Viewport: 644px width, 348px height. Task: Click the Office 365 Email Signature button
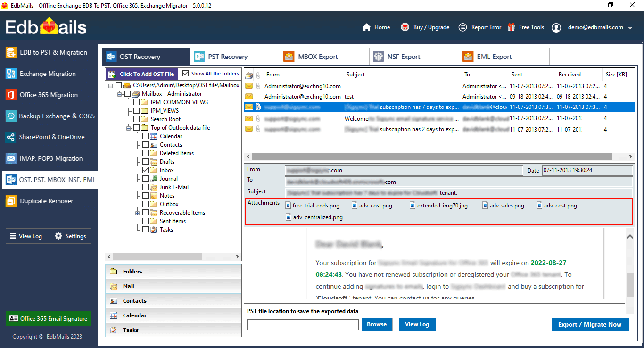point(49,319)
